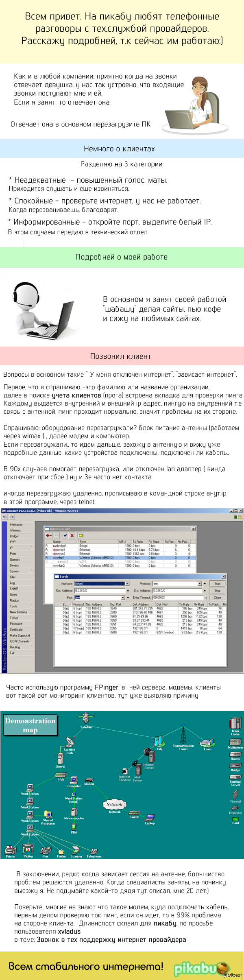Expand the IP submenu arrow
The image size is (244, 980).
pos(32,548)
